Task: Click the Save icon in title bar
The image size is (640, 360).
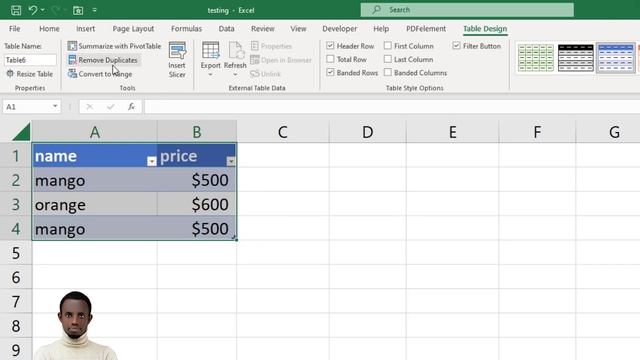Action: pos(16,10)
